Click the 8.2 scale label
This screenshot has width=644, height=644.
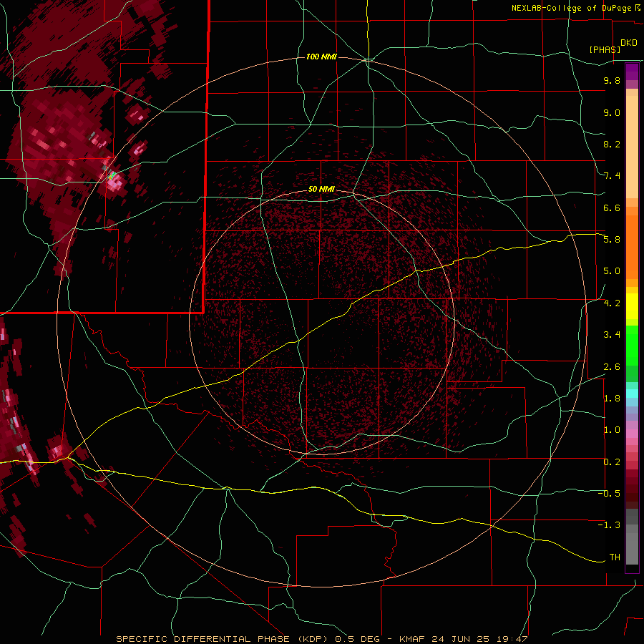click(x=612, y=144)
